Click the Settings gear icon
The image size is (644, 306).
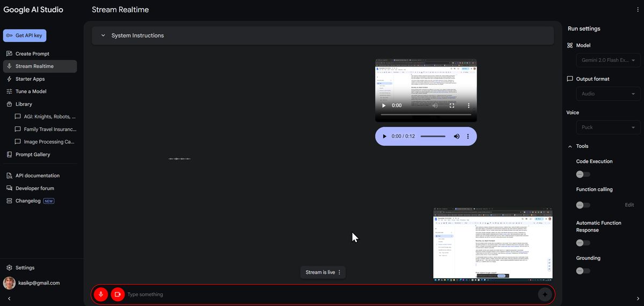(9, 267)
